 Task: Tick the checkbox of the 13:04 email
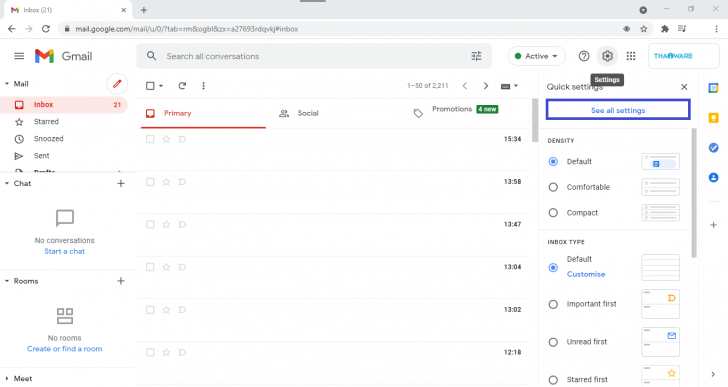coord(150,267)
